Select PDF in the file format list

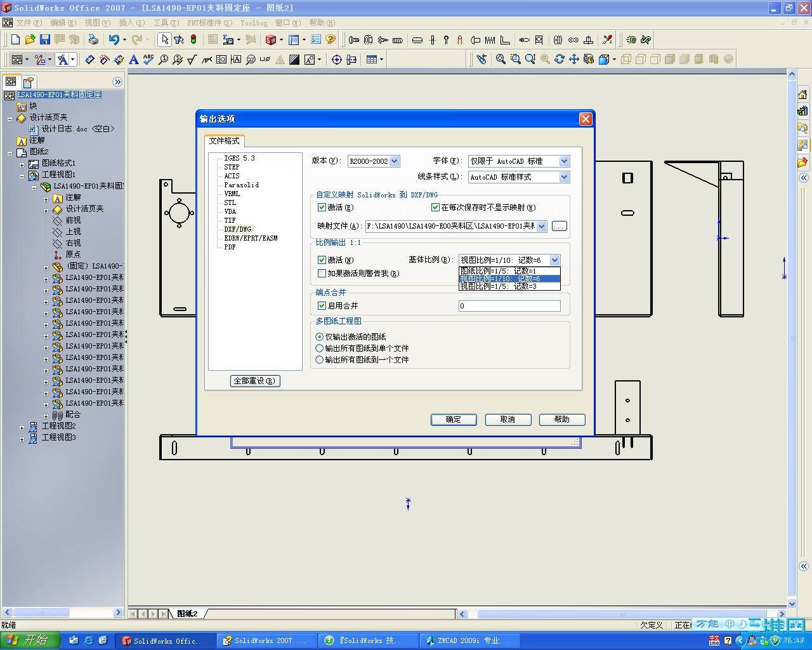(x=230, y=247)
